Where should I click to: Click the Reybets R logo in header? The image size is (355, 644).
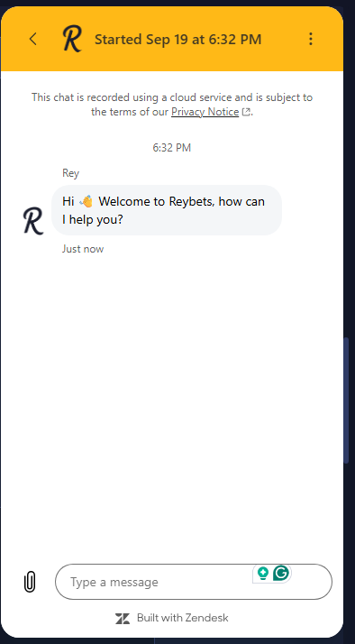coord(71,39)
